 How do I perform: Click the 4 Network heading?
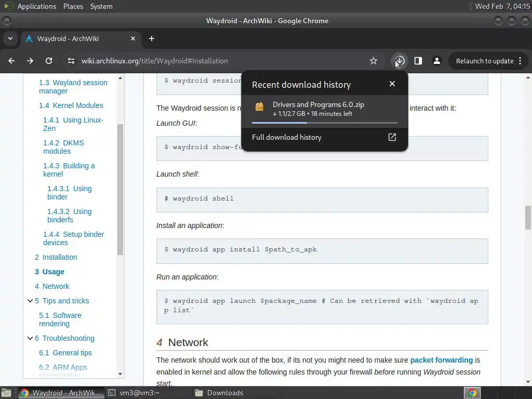pyautogui.click(x=182, y=342)
